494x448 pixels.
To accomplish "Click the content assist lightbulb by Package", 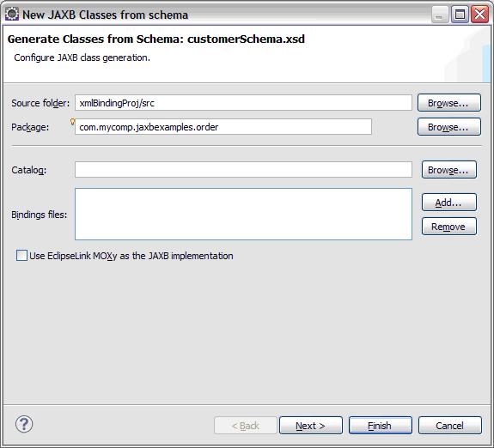I will [x=72, y=122].
